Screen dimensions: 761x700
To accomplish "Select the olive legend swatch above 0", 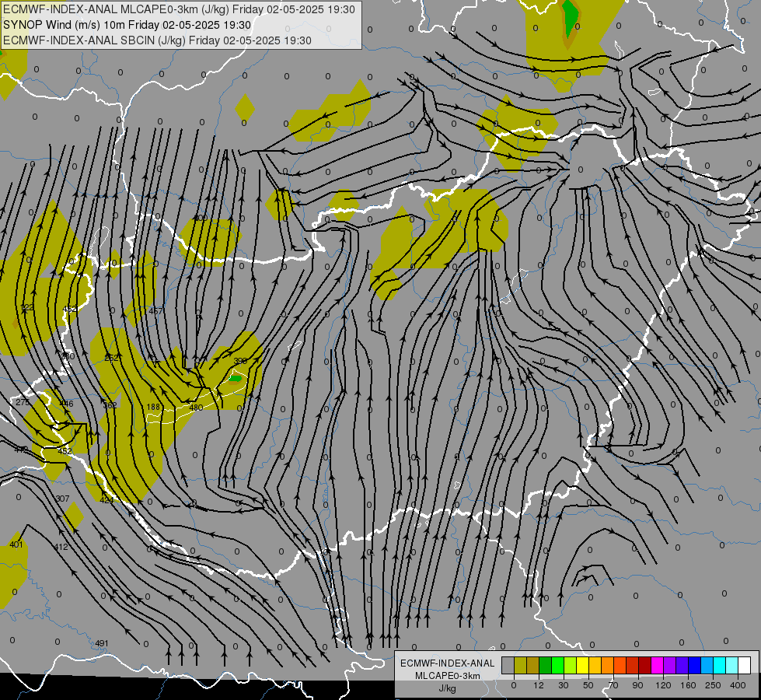I will click(x=520, y=665).
